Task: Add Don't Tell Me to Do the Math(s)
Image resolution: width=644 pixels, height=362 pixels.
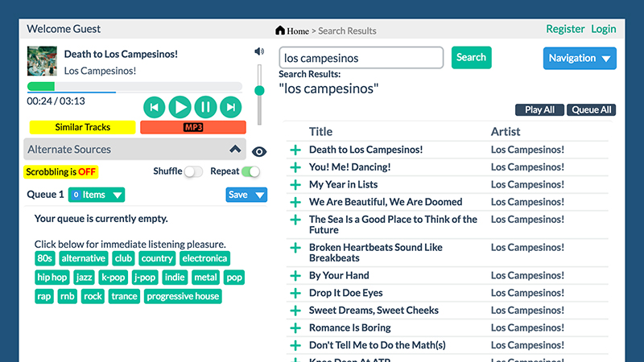Action: tap(295, 346)
